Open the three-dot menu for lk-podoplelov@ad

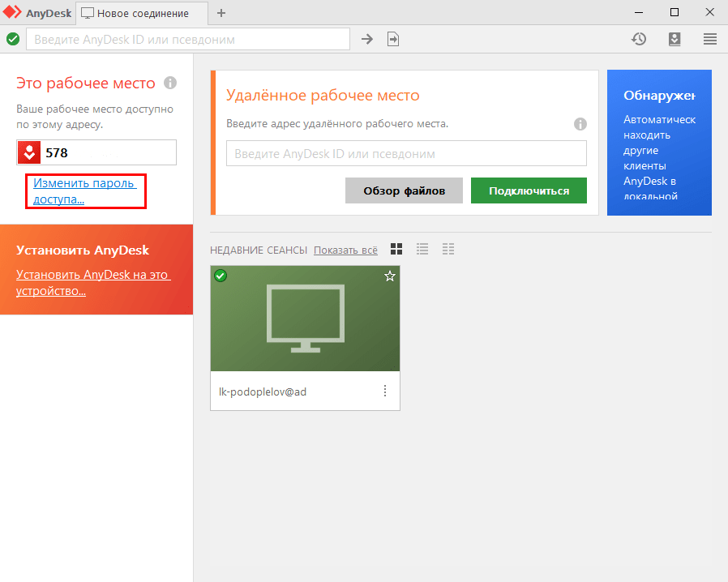(x=385, y=391)
